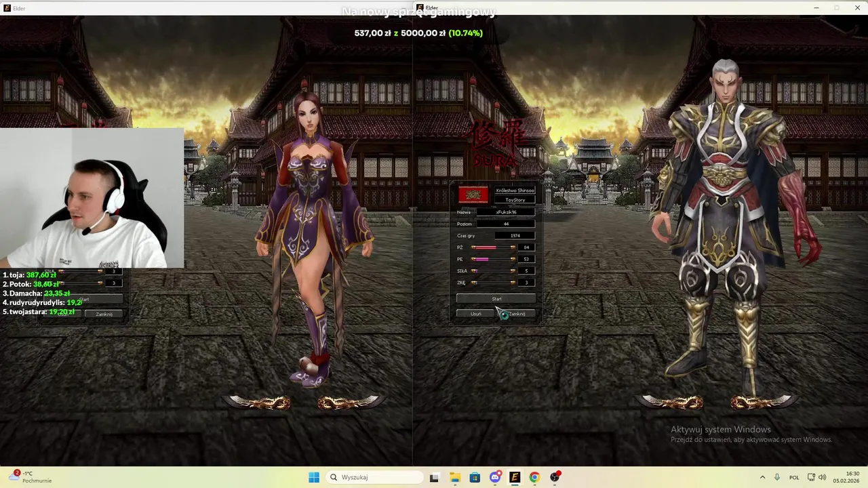The image size is (868, 488).
Task: Click left ornate arrow in right Elder window
Action: [x=671, y=403]
